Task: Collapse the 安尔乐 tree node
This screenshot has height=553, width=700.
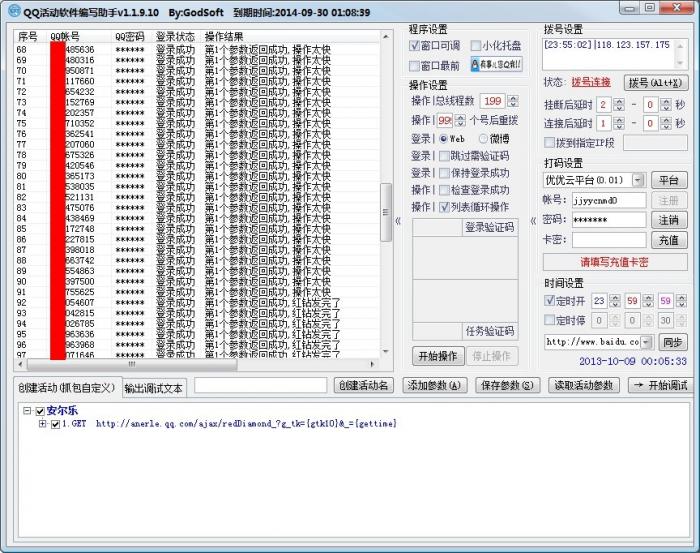Action: pos(28,411)
